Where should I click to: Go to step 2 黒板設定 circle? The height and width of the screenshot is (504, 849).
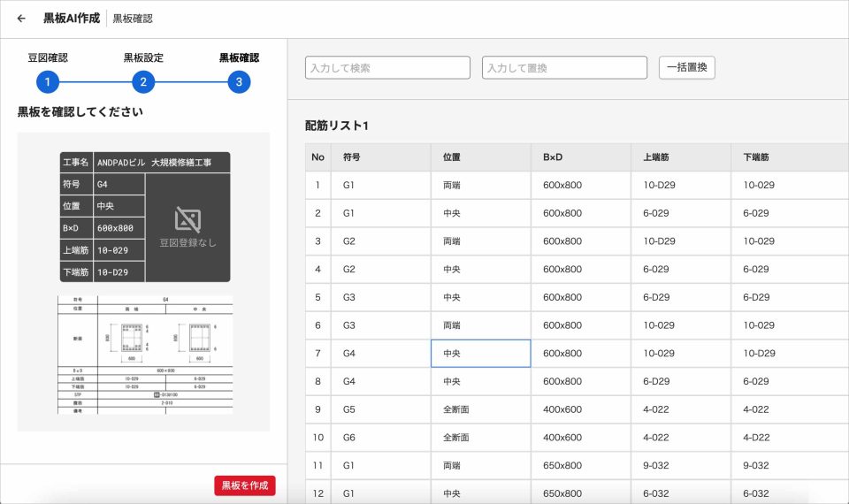143,82
